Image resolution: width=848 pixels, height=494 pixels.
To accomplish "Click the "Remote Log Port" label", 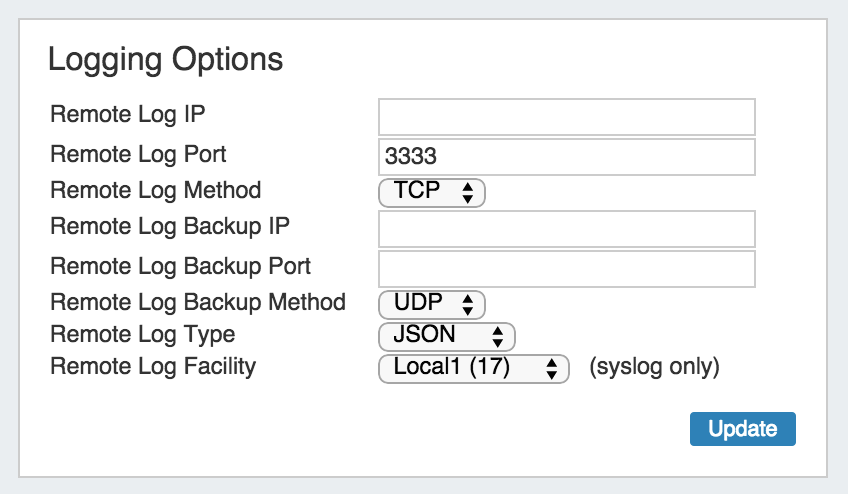I will click(x=138, y=155).
